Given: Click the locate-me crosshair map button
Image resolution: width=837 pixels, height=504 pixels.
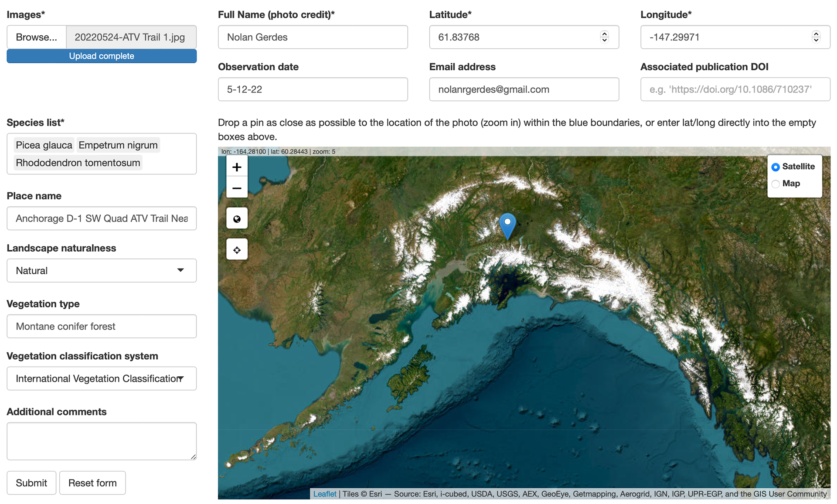Looking at the screenshot, I should tap(237, 250).
